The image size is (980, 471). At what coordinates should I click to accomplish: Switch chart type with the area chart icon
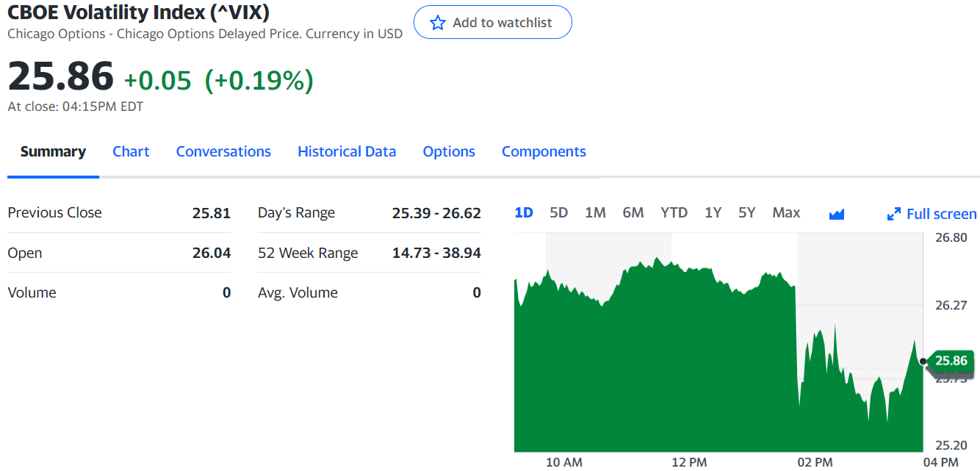(x=836, y=214)
